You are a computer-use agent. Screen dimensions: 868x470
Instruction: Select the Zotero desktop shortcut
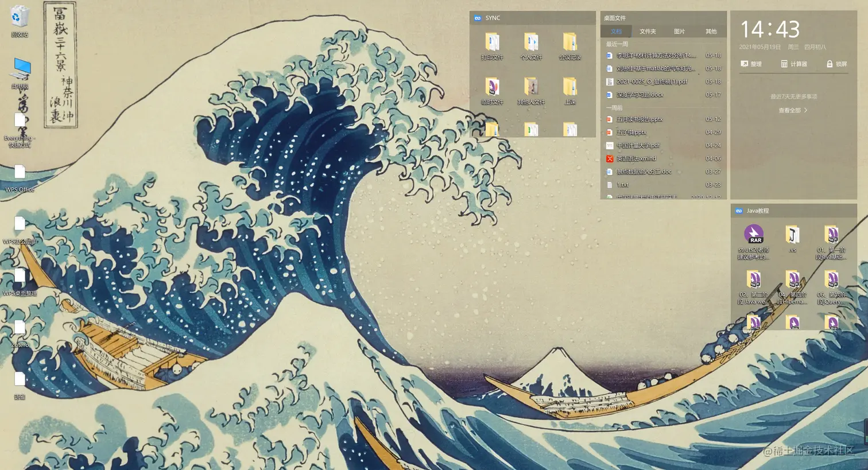(x=20, y=334)
